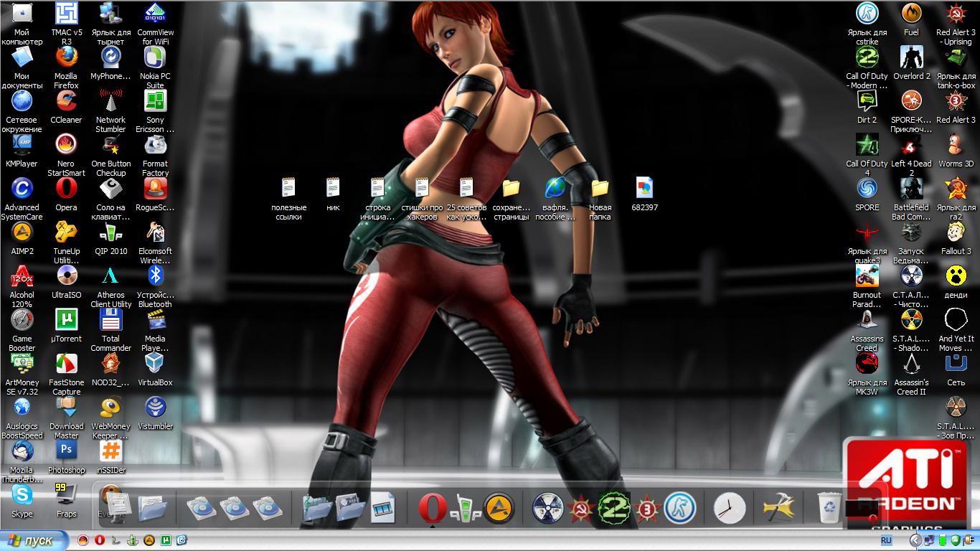Viewport: 980px width, 551px height.
Task: Open the Left 4 Dead 2 shortcut
Action: tap(911, 145)
